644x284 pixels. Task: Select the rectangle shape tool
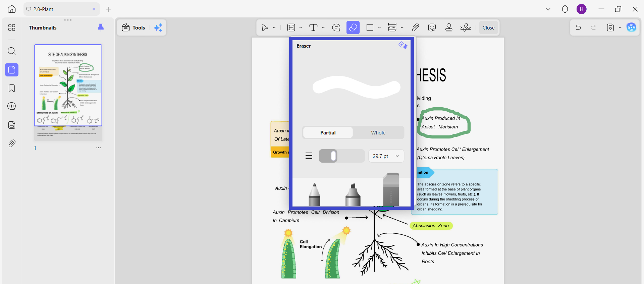pos(370,27)
